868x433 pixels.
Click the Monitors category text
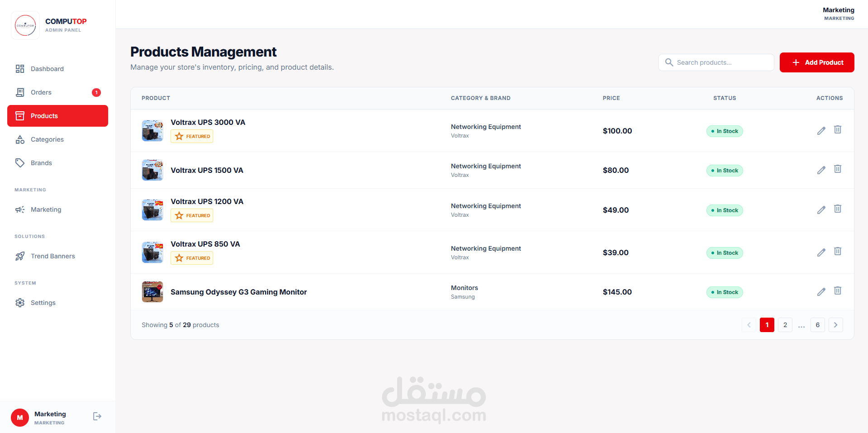tap(464, 288)
